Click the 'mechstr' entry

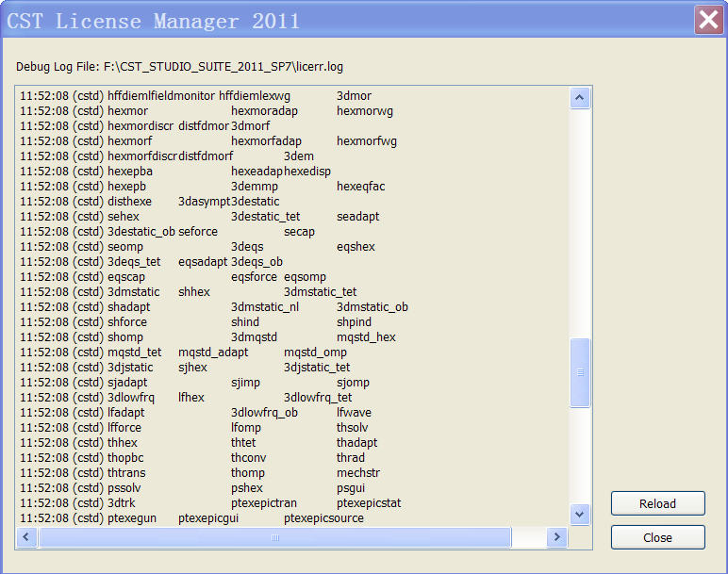358,473
